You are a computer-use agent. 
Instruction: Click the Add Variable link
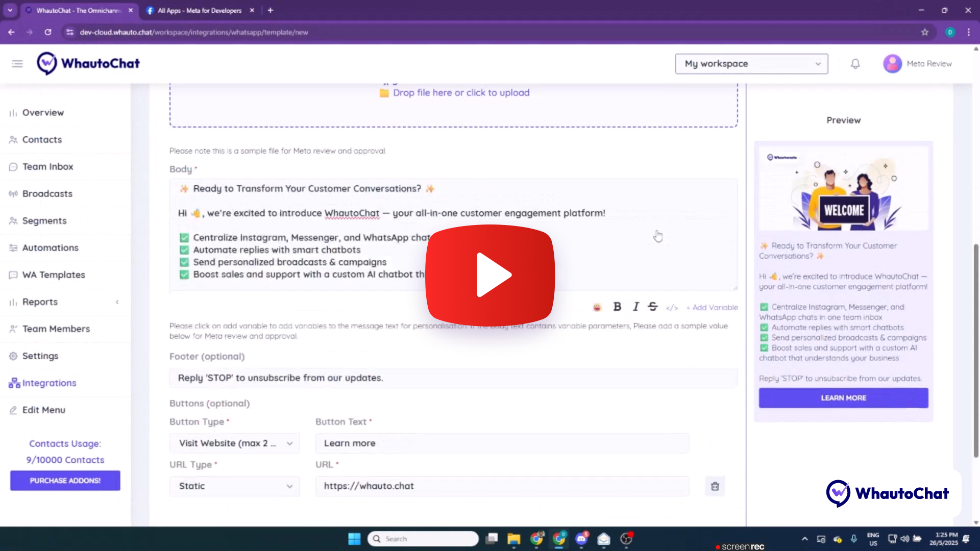713,307
